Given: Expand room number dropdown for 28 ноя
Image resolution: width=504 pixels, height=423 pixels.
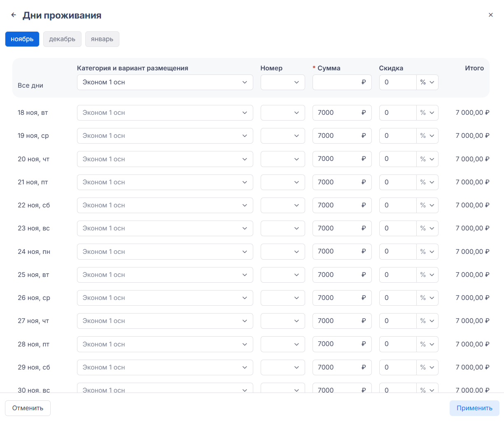Looking at the screenshot, I should point(282,344).
